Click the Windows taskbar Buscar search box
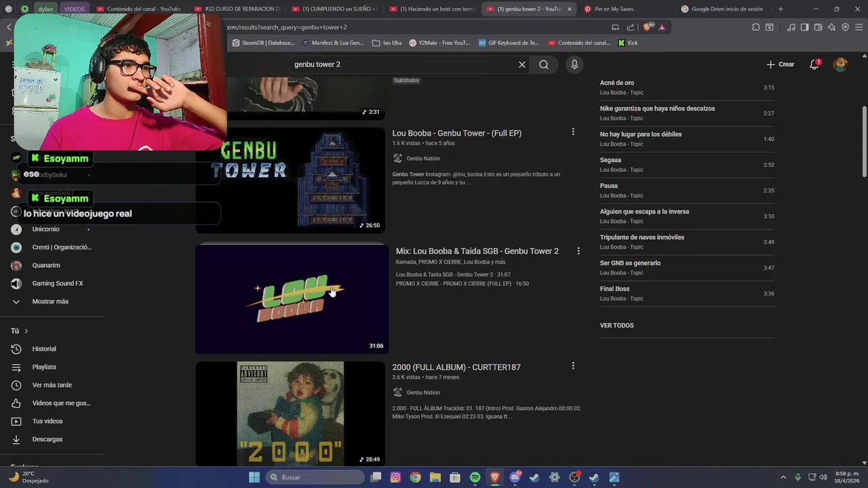 (315, 477)
